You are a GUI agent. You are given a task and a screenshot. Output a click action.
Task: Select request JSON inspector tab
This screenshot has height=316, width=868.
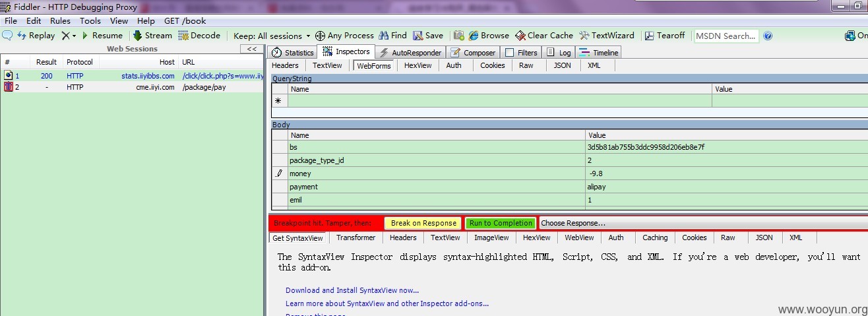click(x=562, y=65)
